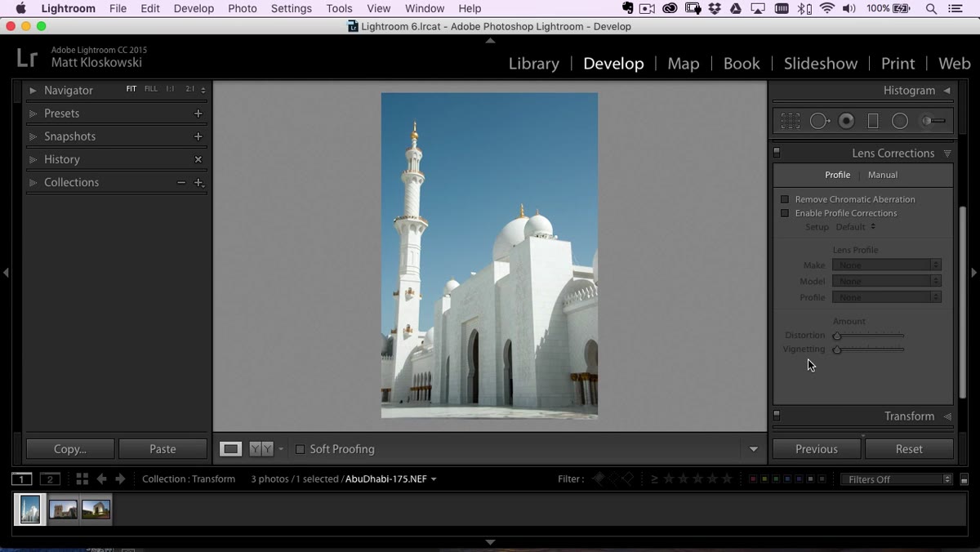Open Spotlight search in menu bar
The height and width of the screenshot is (552, 980).
click(931, 8)
